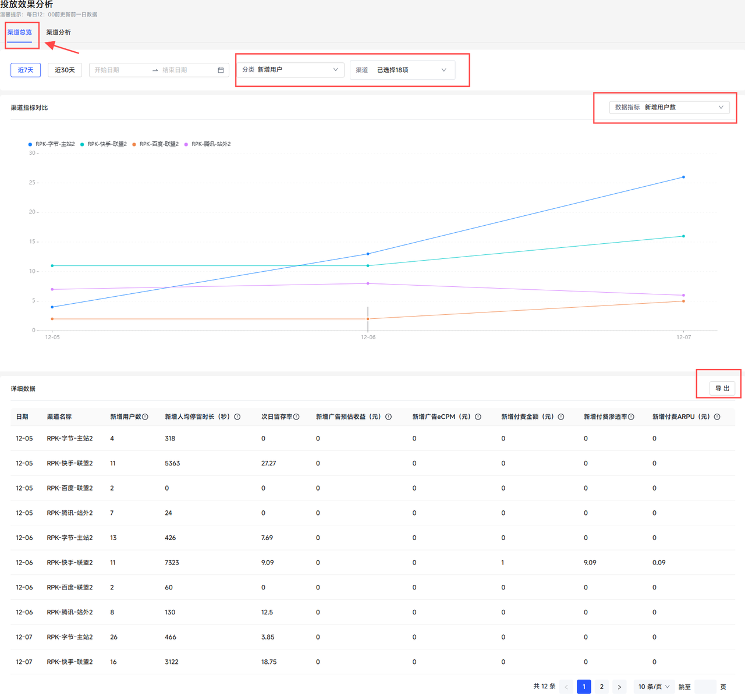The height and width of the screenshot is (700, 745).
Task: Click the 跳至 page number input
Action: tap(705, 687)
